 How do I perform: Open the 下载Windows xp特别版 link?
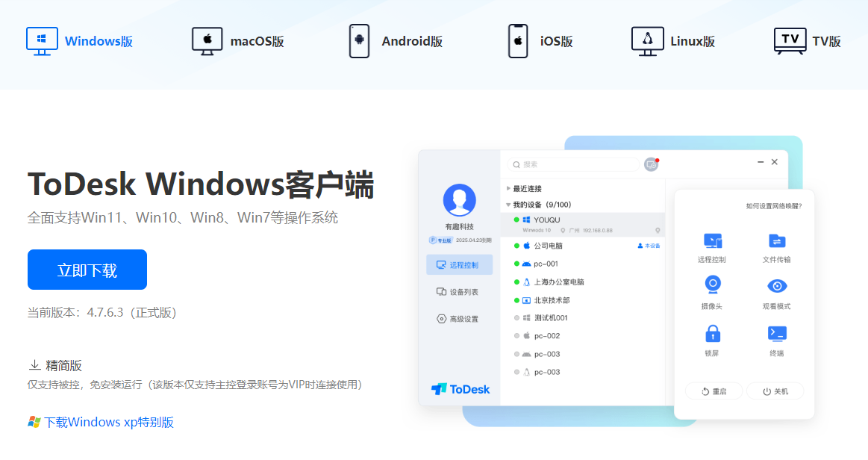tap(101, 423)
